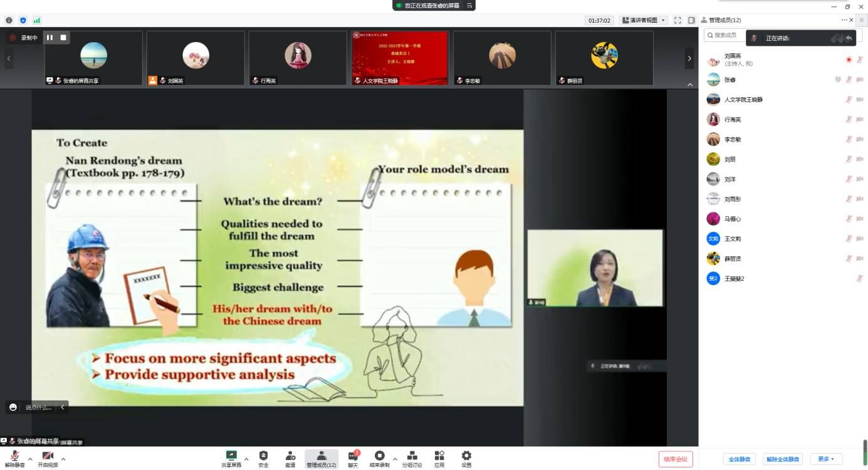Open the 安全 security shield icon

[263, 458]
